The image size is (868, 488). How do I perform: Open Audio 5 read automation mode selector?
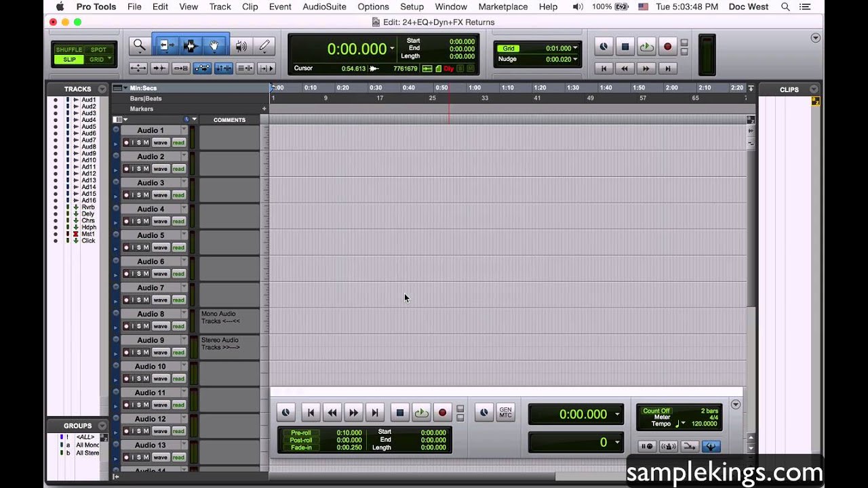coord(178,247)
